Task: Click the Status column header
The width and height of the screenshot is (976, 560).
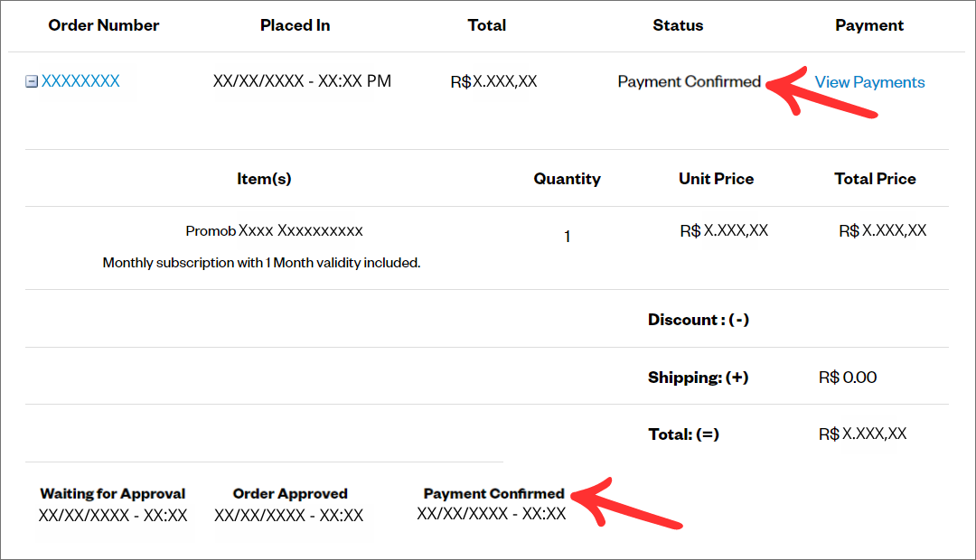Action: 678,25
